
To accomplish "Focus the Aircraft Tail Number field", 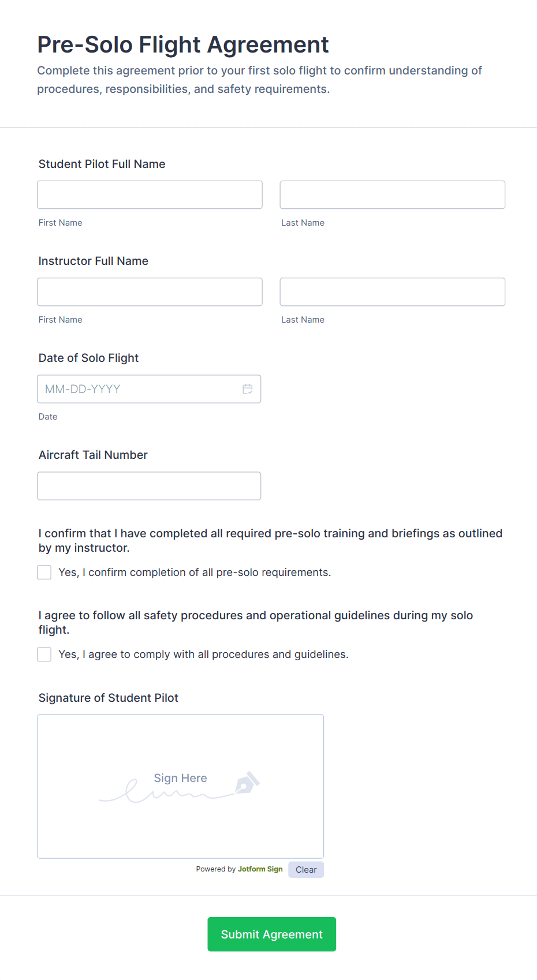I will coord(148,485).
